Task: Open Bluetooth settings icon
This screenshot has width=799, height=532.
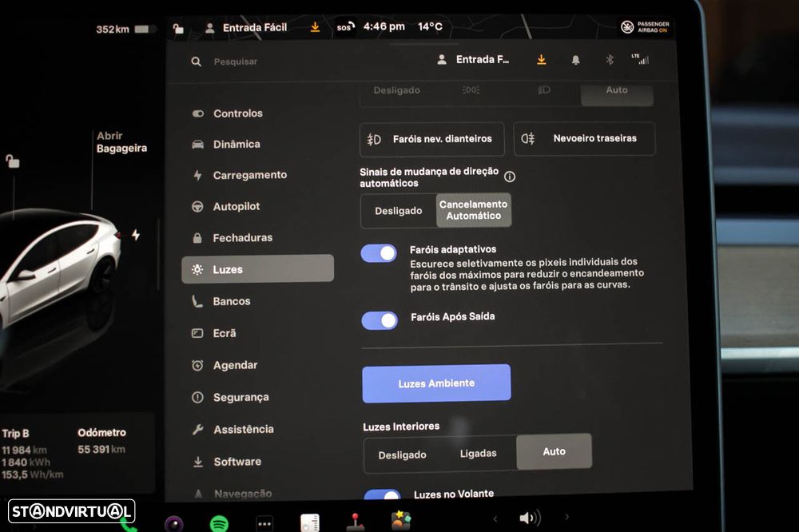Action: click(x=610, y=60)
